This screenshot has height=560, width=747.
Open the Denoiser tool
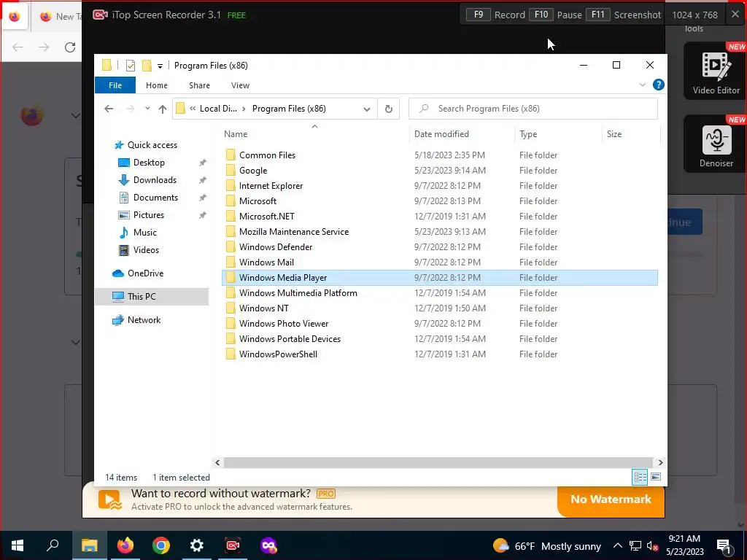(715, 145)
